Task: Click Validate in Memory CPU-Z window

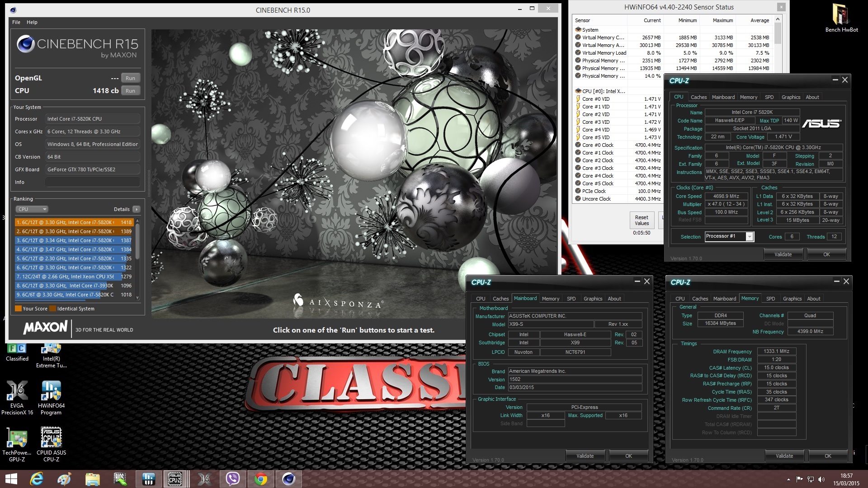Action: (x=784, y=456)
